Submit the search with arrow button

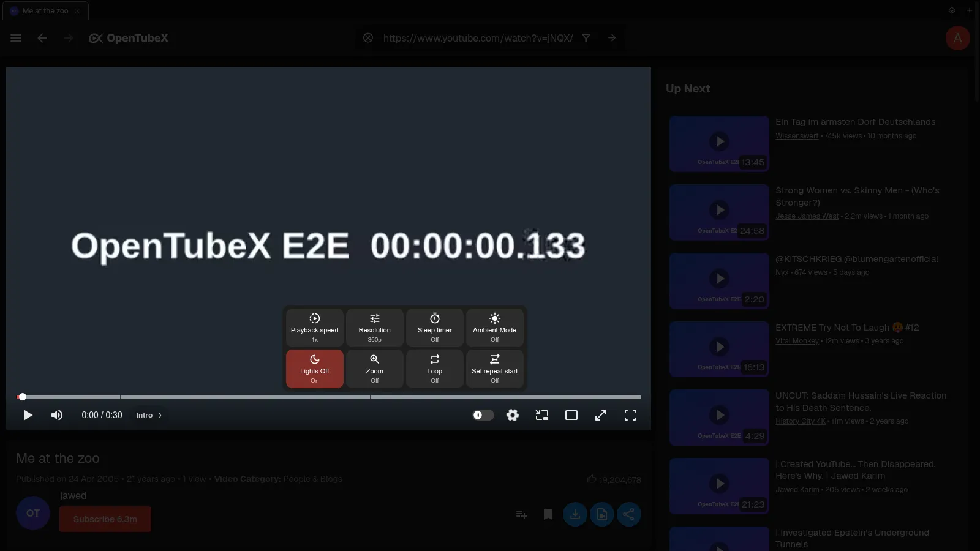coord(612,38)
